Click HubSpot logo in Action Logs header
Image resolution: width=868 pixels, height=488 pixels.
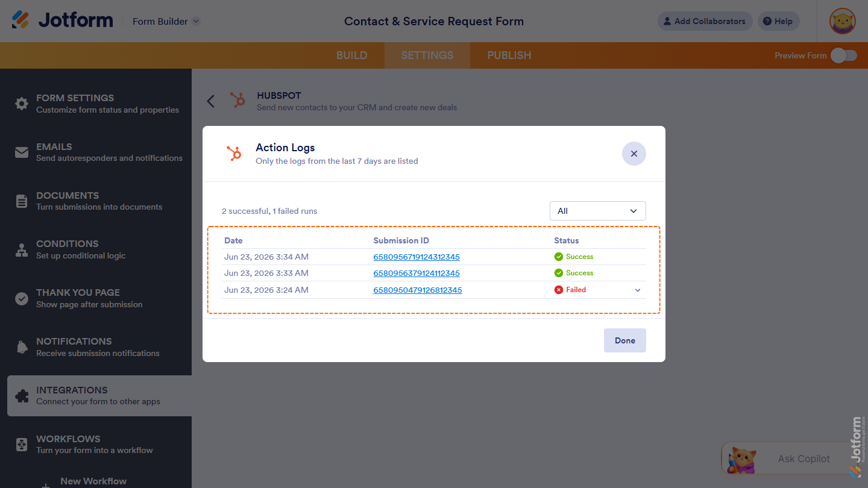click(234, 154)
